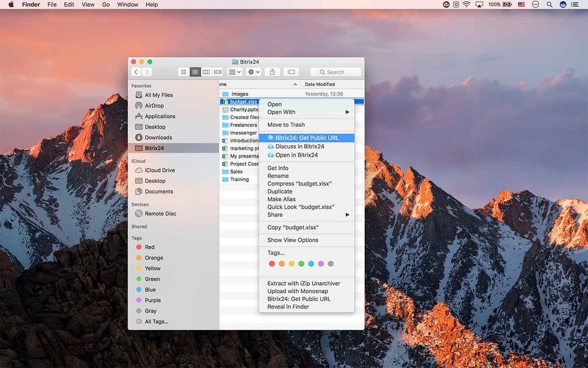Open the Action gear dropdown

(253, 72)
